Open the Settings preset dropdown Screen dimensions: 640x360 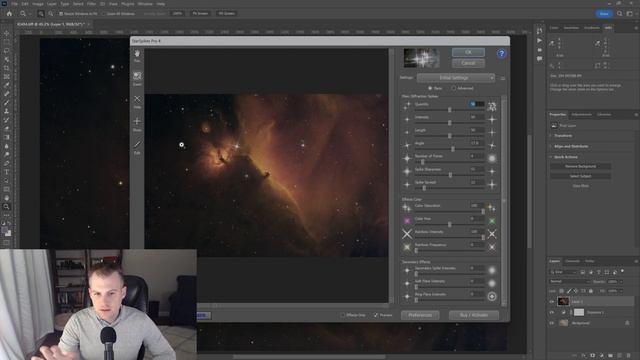(x=456, y=78)
